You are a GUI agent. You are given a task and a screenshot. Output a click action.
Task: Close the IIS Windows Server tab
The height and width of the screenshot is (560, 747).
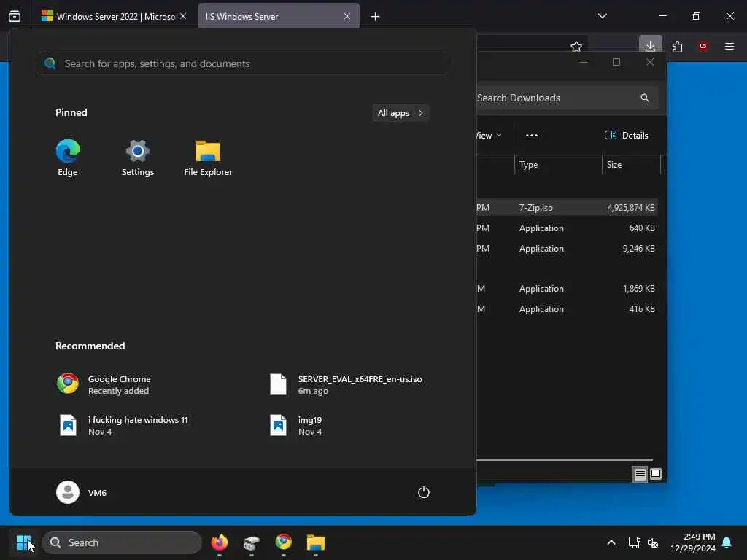(347, 16)
